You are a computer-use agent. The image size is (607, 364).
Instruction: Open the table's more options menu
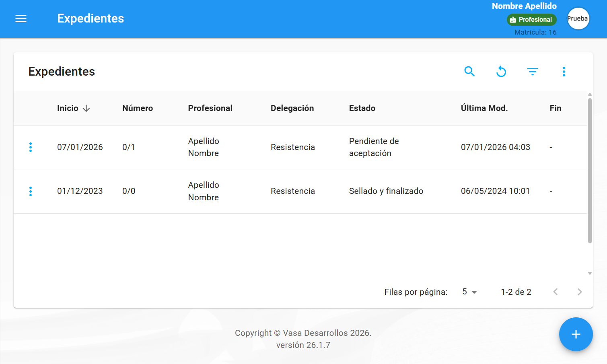pos(564,71)
